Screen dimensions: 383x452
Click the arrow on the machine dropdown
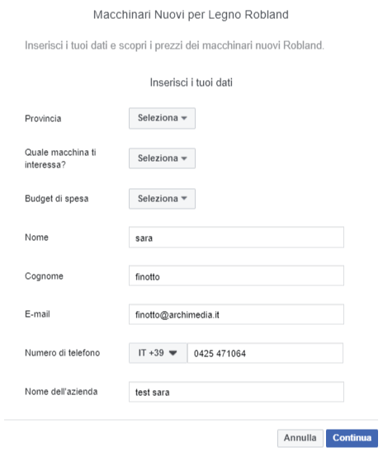coord(184,158)
